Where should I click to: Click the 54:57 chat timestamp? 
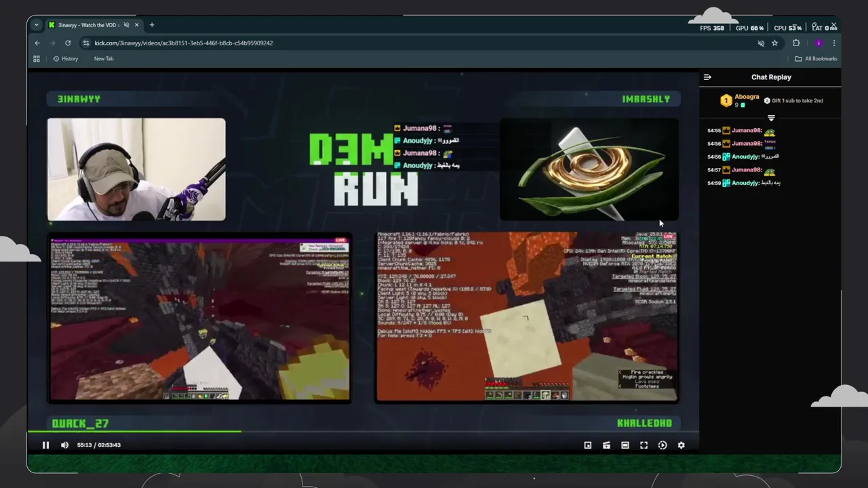(x=714, y=170)
